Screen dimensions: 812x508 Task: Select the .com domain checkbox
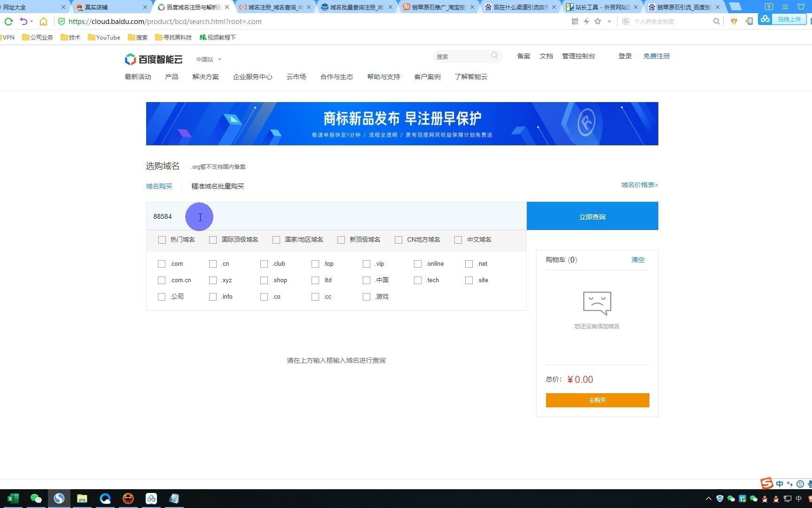[x=162, y=264]
